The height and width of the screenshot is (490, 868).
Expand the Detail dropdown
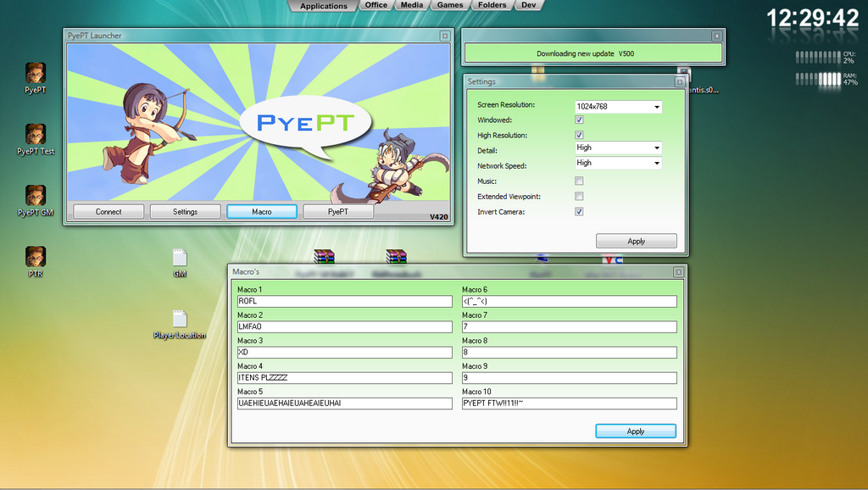coord(618,148)
